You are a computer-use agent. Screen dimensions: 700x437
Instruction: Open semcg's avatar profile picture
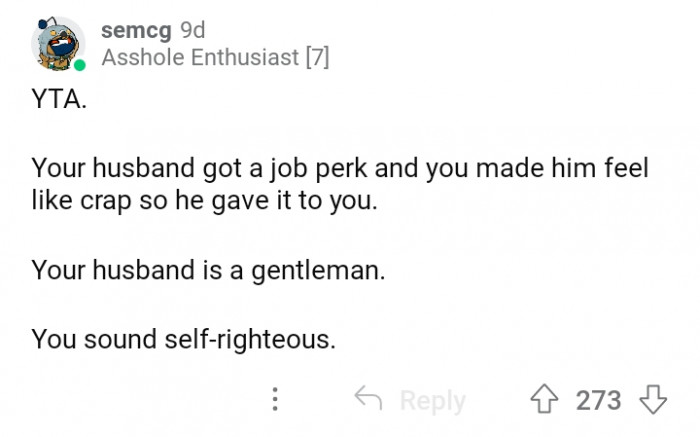(x=58, y=44)
